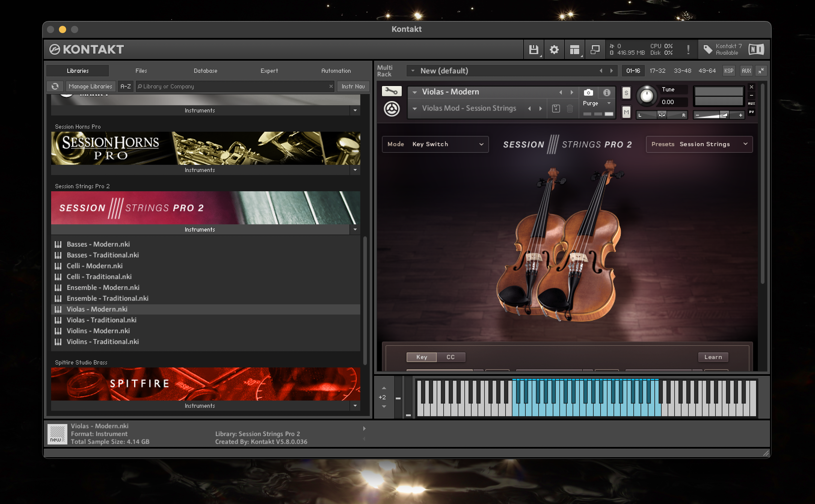Open Violas Mod snapshot menu arrow

414,108
